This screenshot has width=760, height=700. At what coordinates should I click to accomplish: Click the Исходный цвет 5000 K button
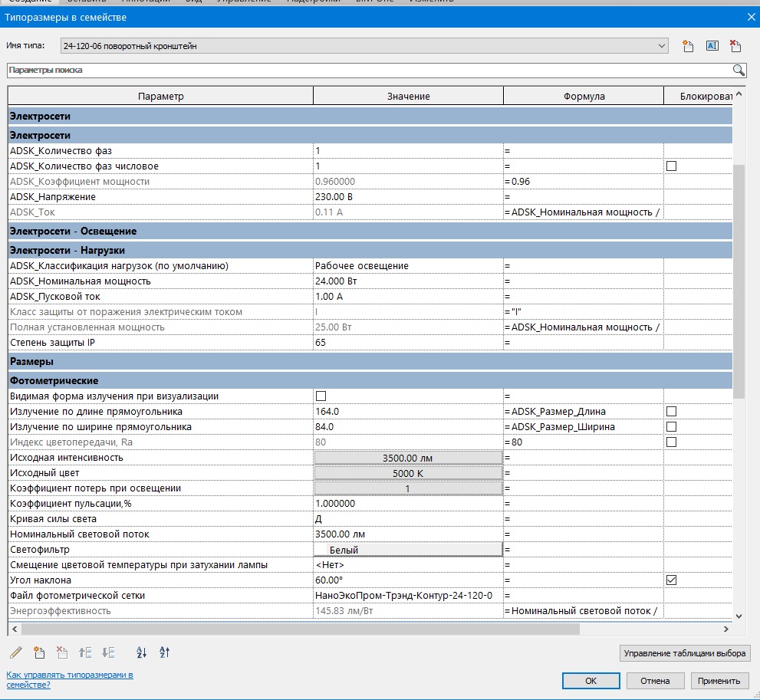pyautogui.click(x=408, y=473)
